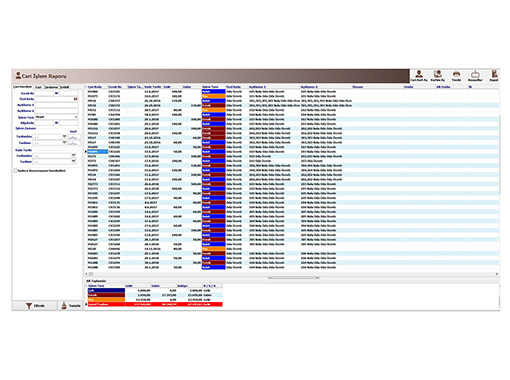The width and height of the screenshot is (510, 380).
Task: Switch to the Sıralama tab
Action: 51,87
